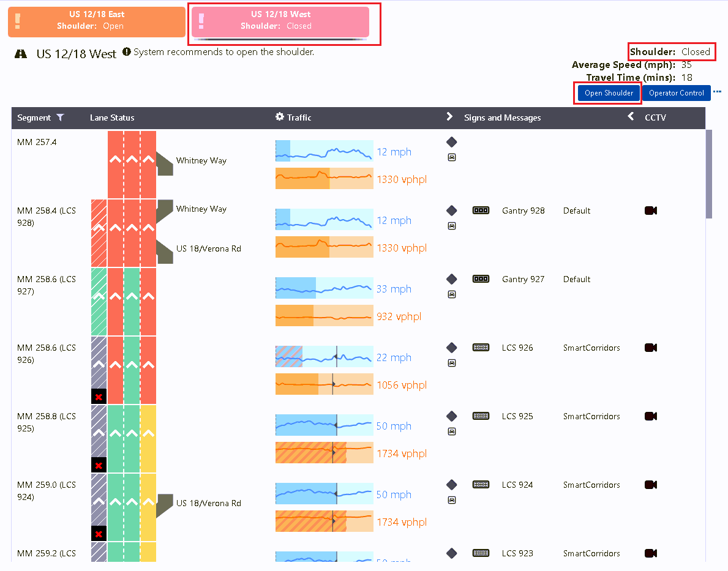Image resolution: width=728 pixels, height=571 pixels.
Task: Click the CCTV column header
Action: coord(655,118)
